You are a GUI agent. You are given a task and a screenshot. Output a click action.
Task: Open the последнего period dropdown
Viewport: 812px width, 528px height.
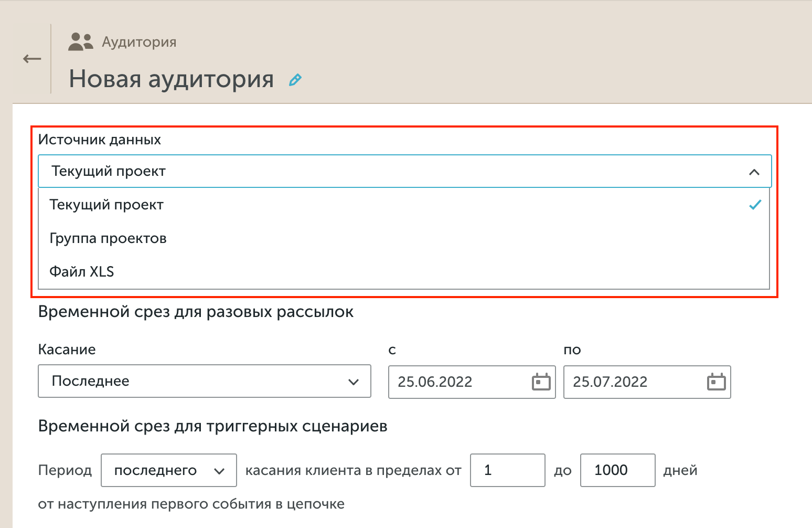(168, 470)
